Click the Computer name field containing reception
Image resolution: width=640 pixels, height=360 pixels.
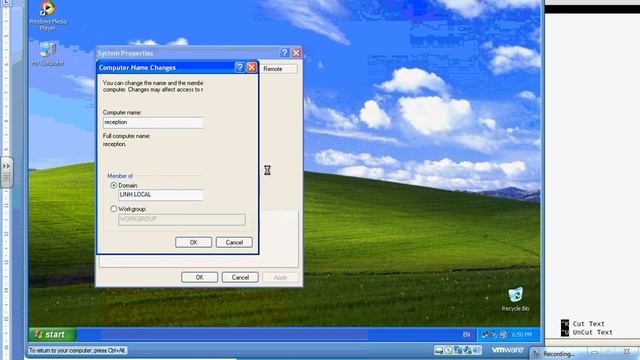pos(153,122)
